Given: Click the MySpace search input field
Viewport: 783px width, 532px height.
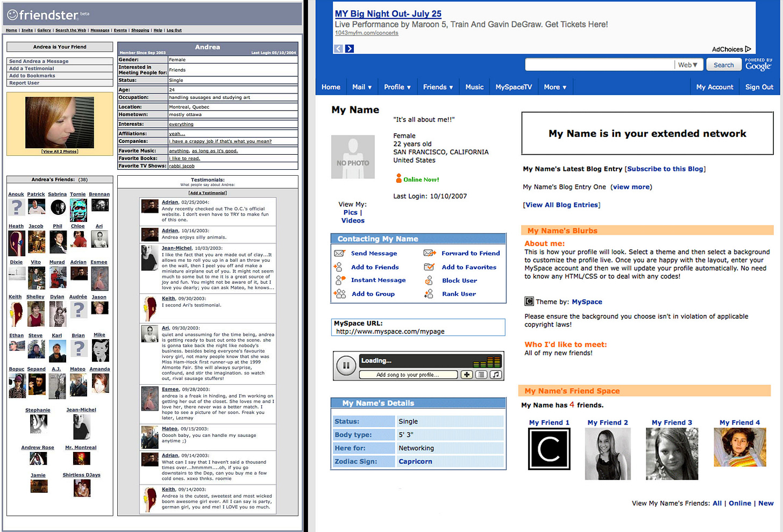Looking at the screenshot, I should 600,64.
